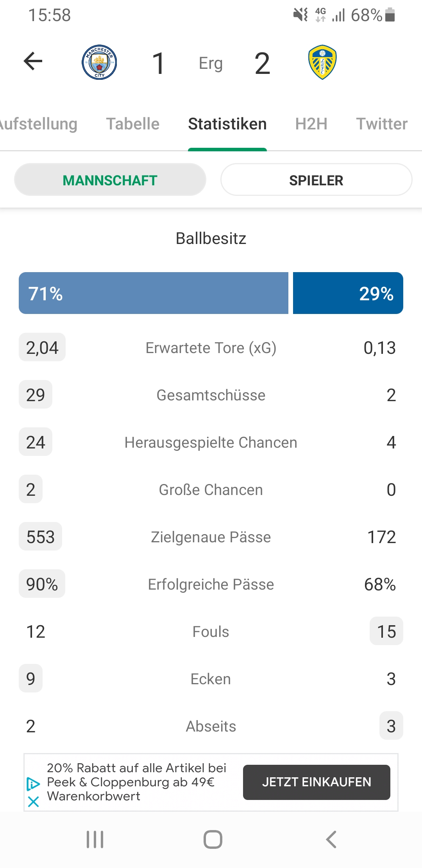Screen dimensions: 422x868
Task: Open the Leeds United team crest
Action: pos(322,62)
